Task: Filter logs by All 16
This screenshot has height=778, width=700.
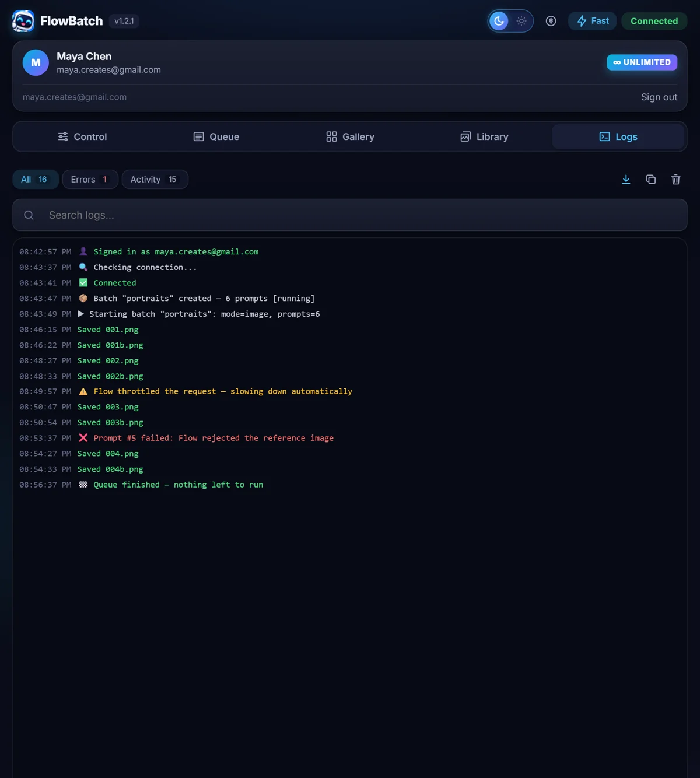Action: pyautogui.click(x=36, y=180)
